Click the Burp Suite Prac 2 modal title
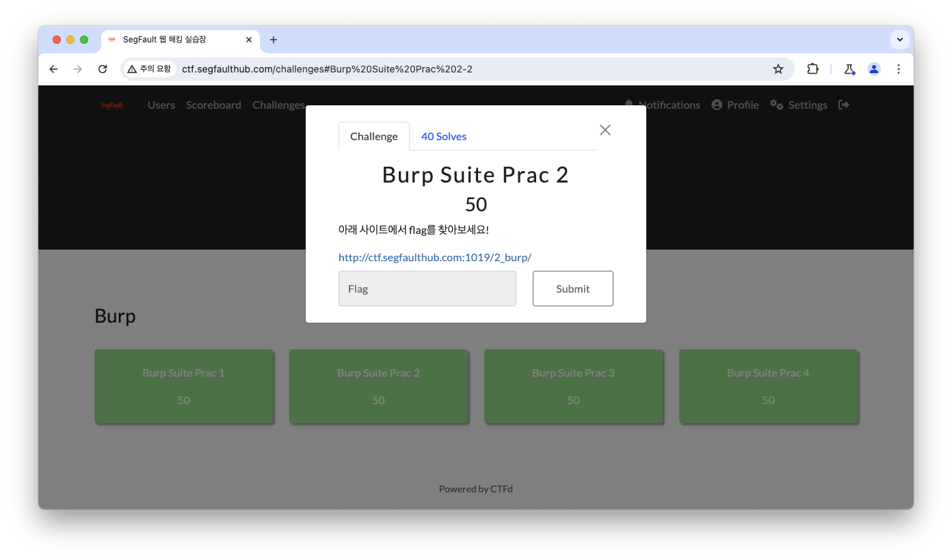This screenshot has width=952, height=560. click(475, 175)
